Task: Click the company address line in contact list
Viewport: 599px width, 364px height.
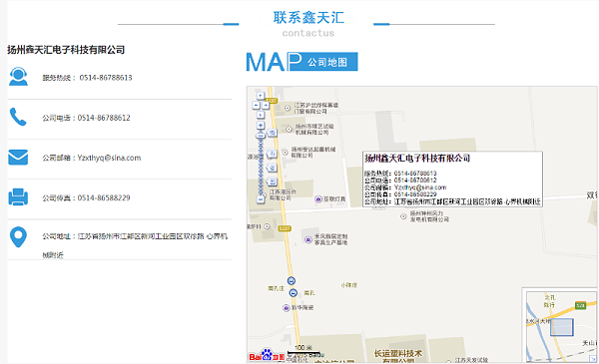Action: click(135, 245)
